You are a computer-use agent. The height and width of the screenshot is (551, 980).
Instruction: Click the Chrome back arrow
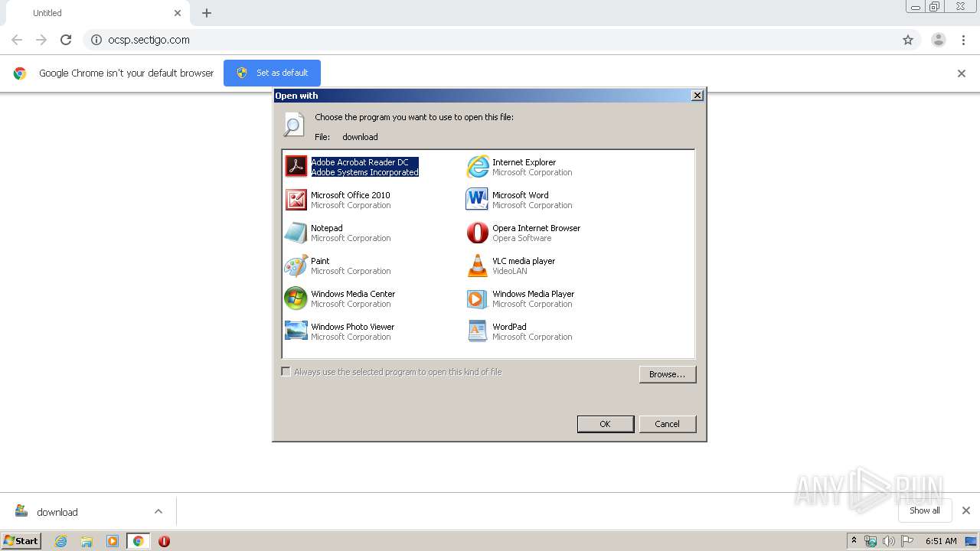click(x=17, y=40)
